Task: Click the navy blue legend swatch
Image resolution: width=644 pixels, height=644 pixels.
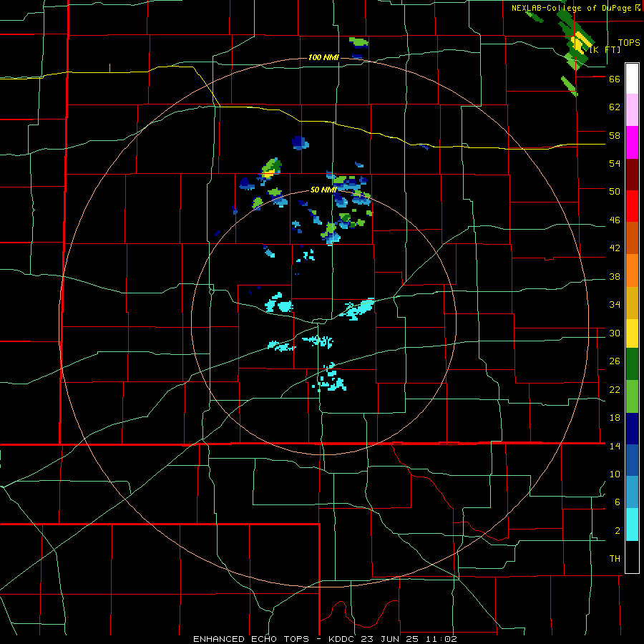Action: pos(632,429)
